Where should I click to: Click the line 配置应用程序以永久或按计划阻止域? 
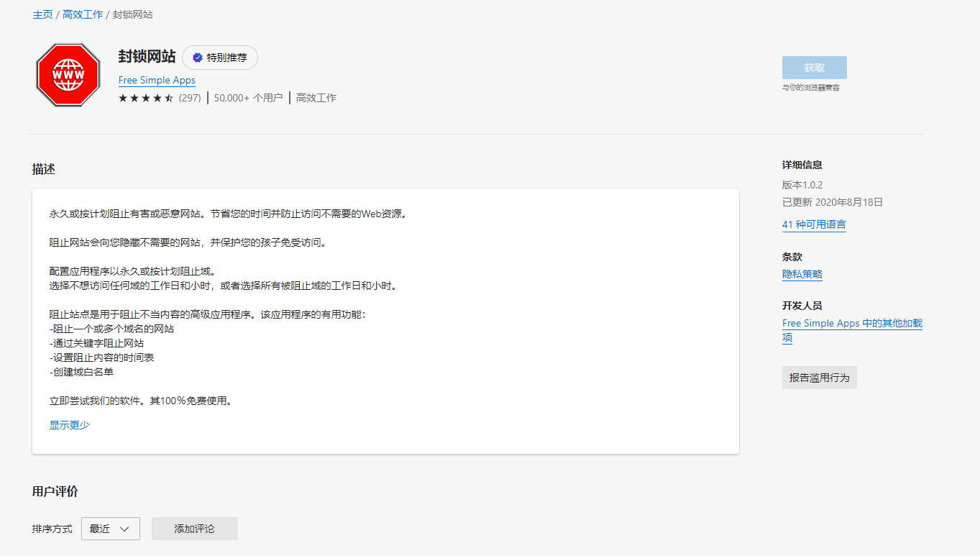133,271
